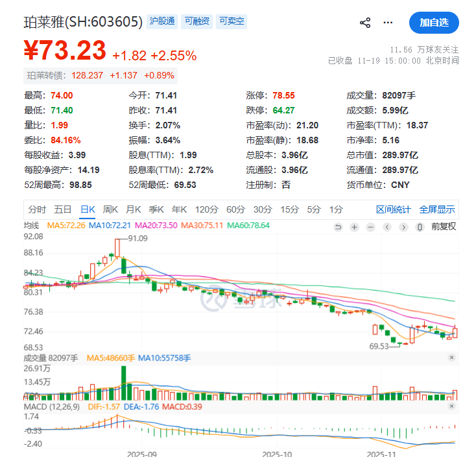The width and height of the screenshot is (476, 457).
Task: Click the 可卖空 tag
Action: click(232, 21)
